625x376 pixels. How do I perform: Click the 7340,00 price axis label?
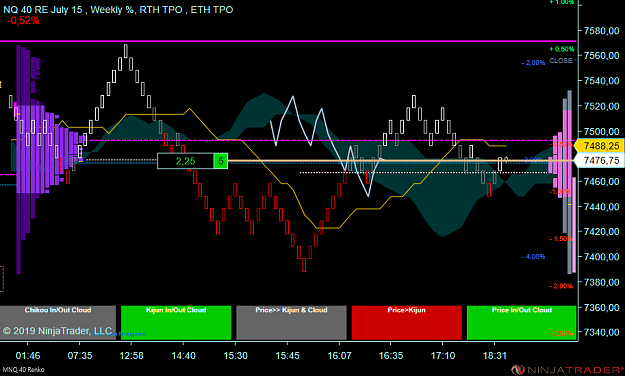coord(601,333)
